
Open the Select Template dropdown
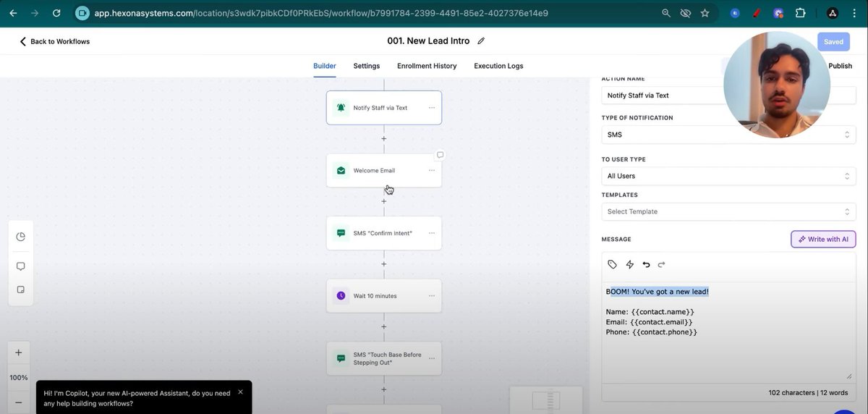(728, 211)
